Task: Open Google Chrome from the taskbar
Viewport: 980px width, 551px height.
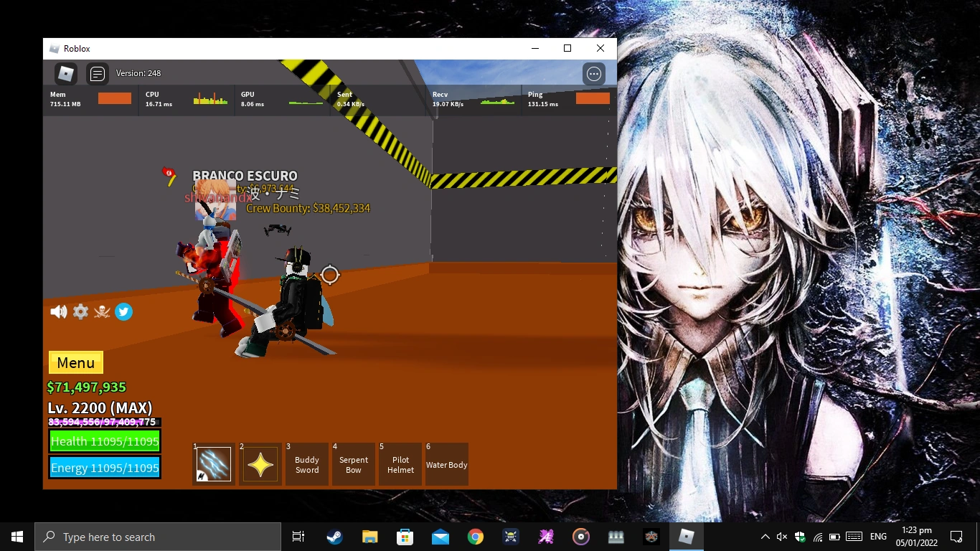Action: click(475, 537)
